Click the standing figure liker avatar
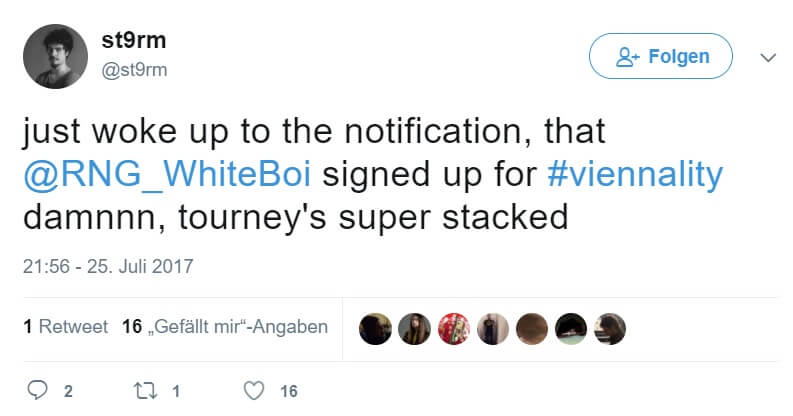793x416 pixels. tap(493, 329)
